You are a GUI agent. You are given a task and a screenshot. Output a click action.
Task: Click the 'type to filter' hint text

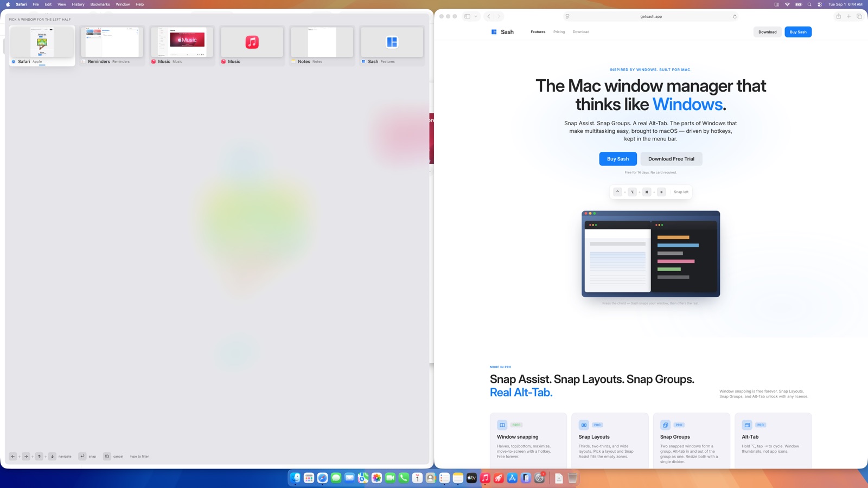pyautogui.click(x=139, y=457)
